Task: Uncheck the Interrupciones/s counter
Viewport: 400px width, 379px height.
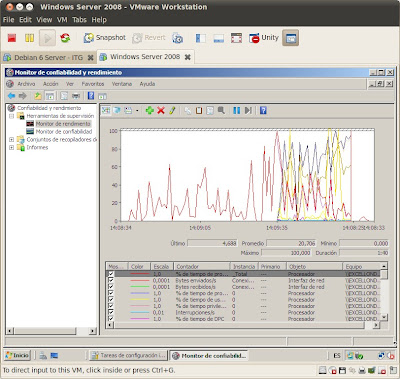Action: [111, 312]
